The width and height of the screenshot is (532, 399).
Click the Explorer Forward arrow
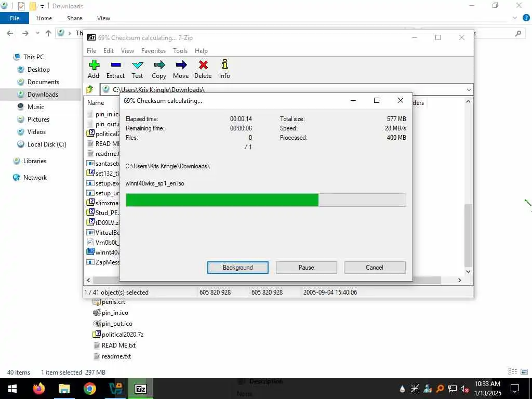pyautogui.click(x=25, y=33)
